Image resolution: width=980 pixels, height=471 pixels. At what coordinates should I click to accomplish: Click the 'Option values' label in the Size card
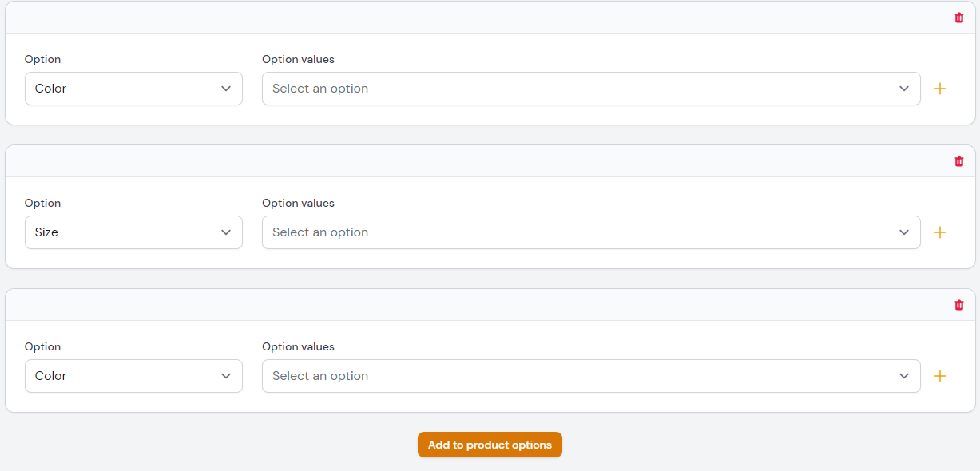pyautogui.click(x=298, y=203)
